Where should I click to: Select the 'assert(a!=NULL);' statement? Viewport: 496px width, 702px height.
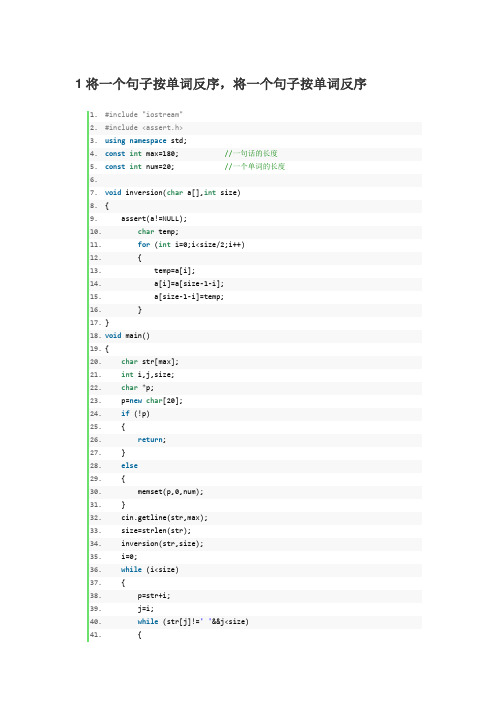click(154, 218)
